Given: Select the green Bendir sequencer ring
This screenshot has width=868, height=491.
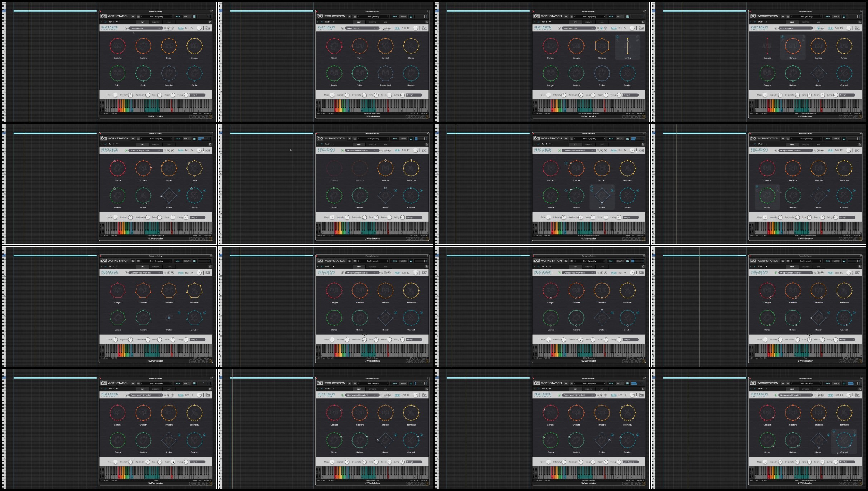Looking at the screenshot, I should point(334,73).
